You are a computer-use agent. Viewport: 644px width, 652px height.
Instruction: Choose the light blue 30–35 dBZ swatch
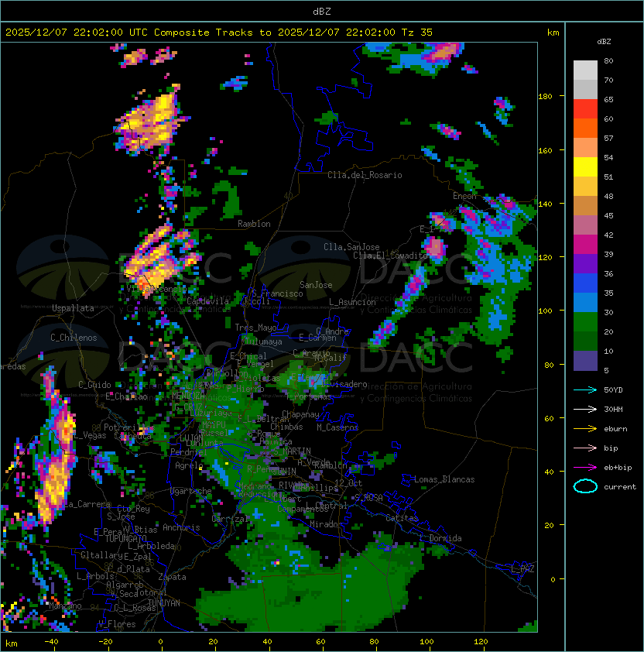coord(585,303)
